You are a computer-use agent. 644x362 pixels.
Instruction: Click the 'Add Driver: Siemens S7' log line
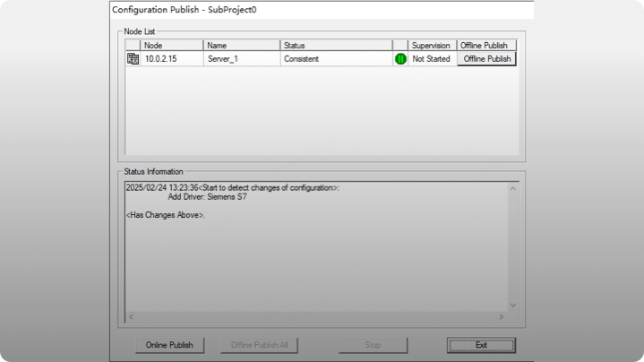[208, 197]
